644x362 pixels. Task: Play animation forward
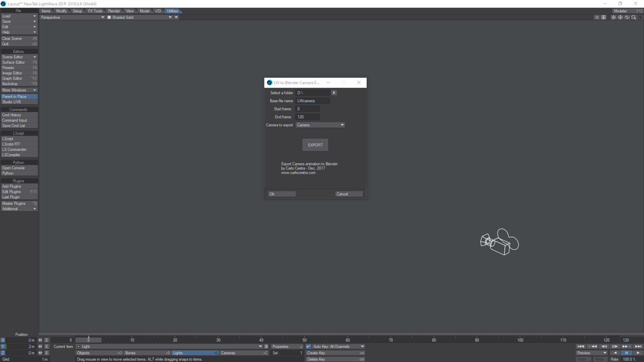coord(638,353)
